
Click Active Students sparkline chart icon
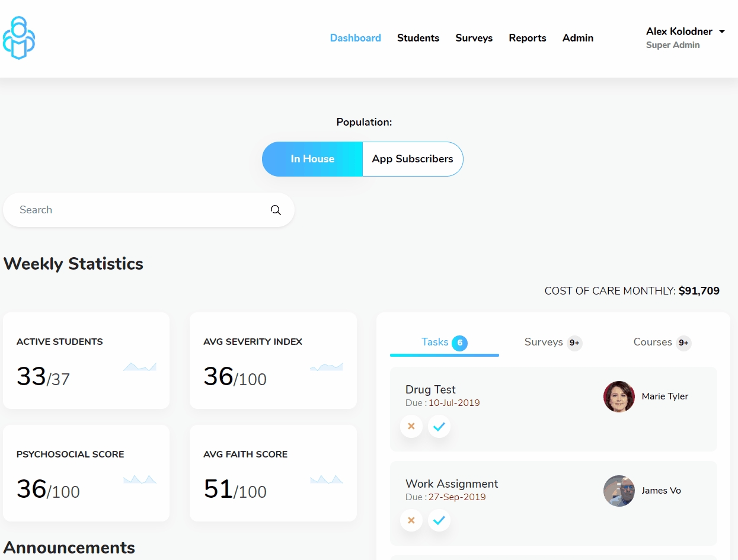140,367
